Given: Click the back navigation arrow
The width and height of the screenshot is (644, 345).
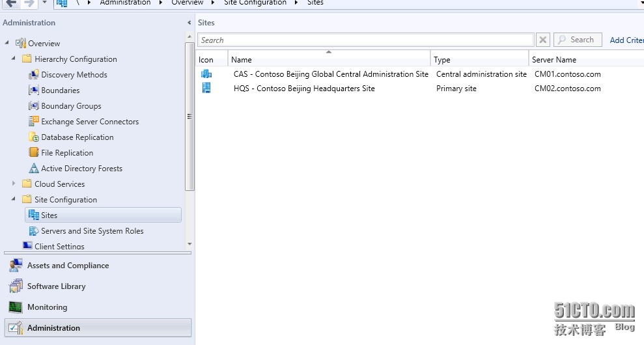Looking at the screenshot, I should tap(12, 3).
